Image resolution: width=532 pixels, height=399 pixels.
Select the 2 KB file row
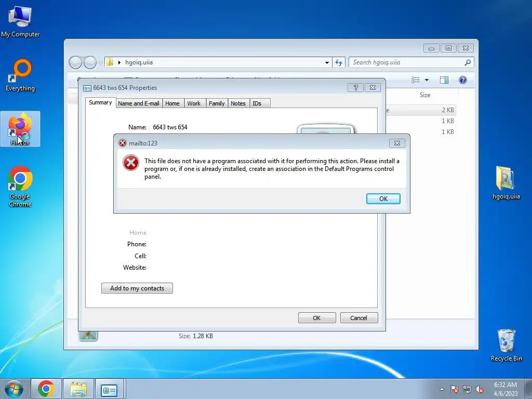coord(421,110)
